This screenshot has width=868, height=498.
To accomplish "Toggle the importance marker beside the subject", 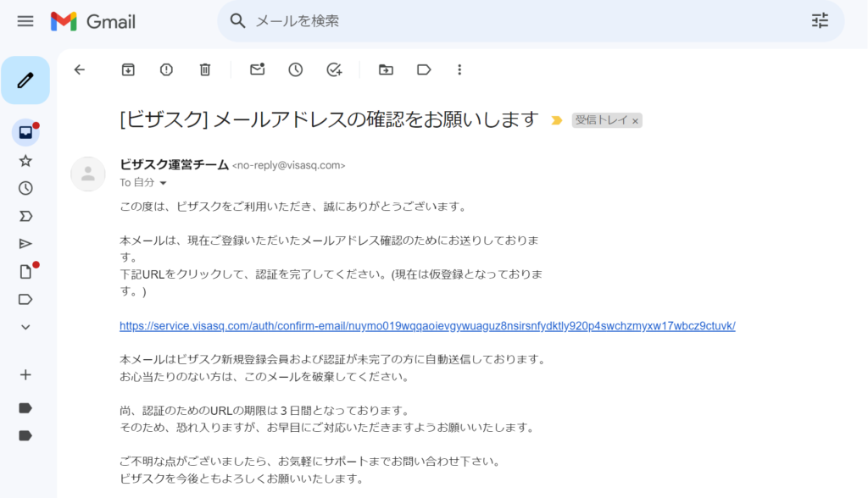I will coord(557,121).
